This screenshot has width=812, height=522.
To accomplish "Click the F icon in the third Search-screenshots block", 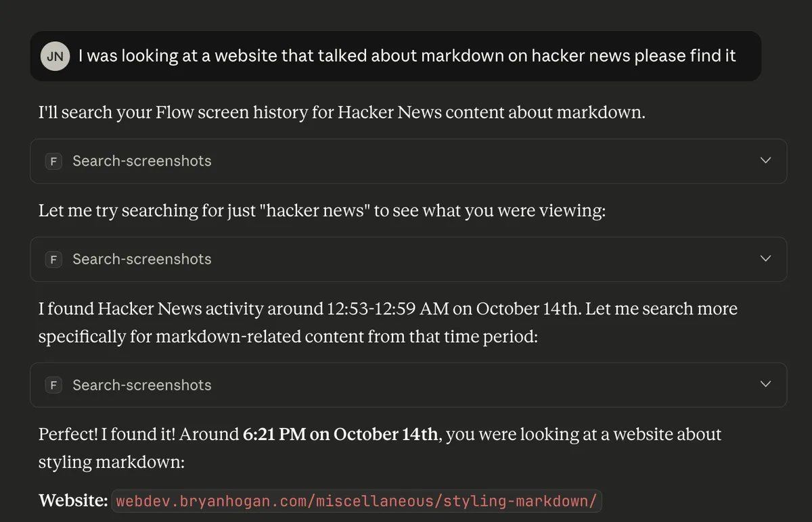I will click(53, 385).
